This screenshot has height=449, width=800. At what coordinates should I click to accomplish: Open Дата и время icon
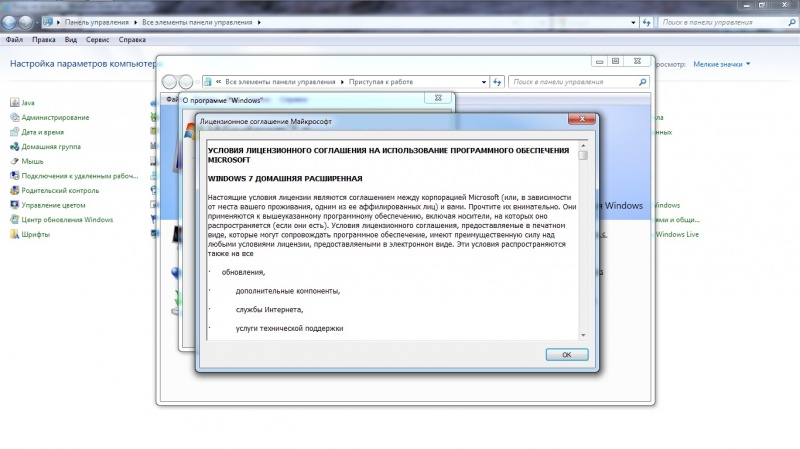[14, 132]
